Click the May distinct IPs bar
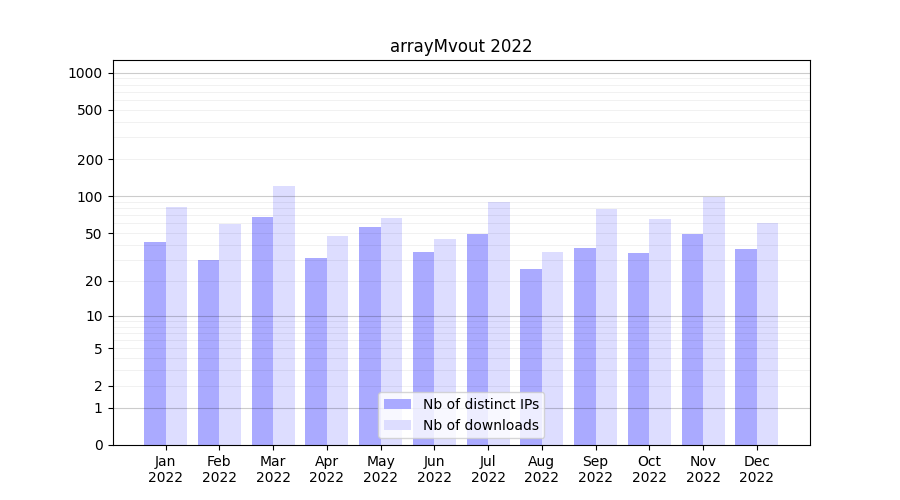The height and width of the screenshot is (500, 900). coord(370,335)
